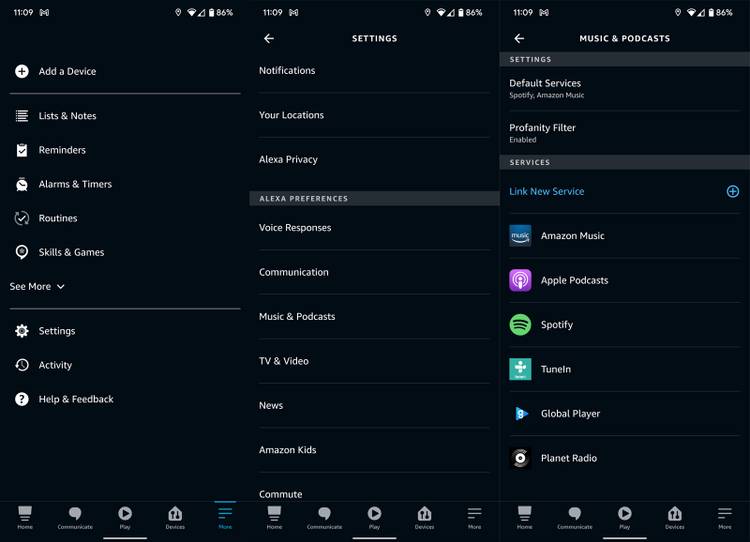Open the Routines icon
Image resolution: width=750 pixels, height=542 pixels.
click(22, 218)
